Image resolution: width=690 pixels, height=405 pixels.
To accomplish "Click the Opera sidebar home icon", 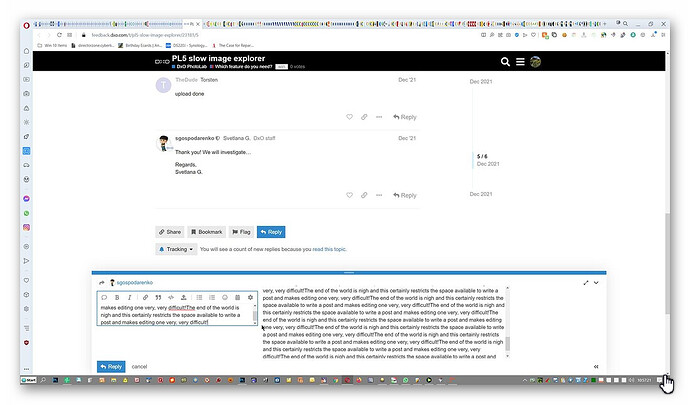I will pos(26,51).
